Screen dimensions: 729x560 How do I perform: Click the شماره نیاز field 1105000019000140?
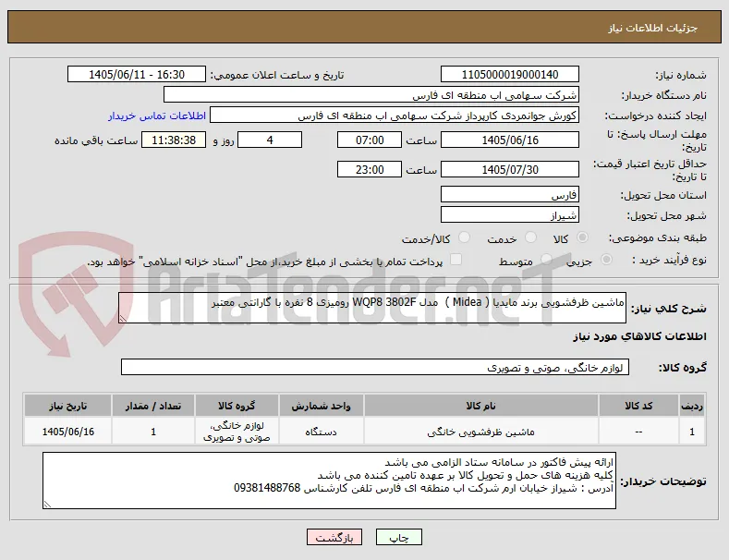pos(509,75)
